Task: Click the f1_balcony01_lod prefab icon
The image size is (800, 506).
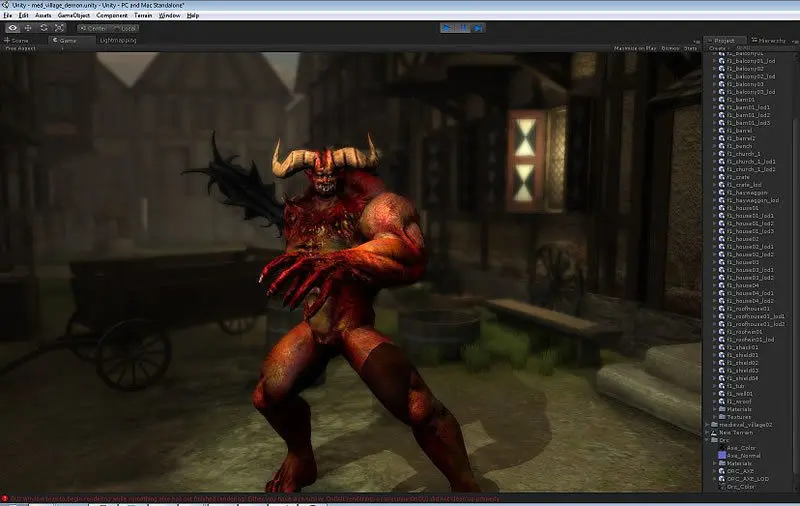Action: 722,61
